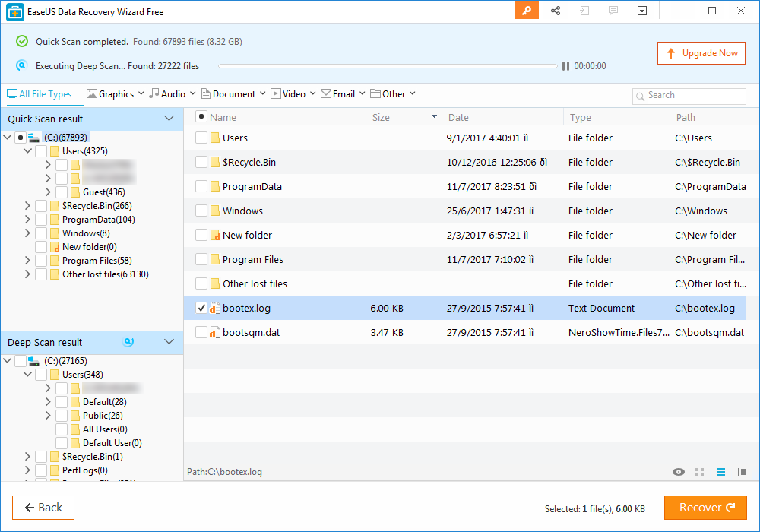The width and height of the screenshot is (760, 532).
Task: Select the Program Files row in list
Action: tap(465, 260)
